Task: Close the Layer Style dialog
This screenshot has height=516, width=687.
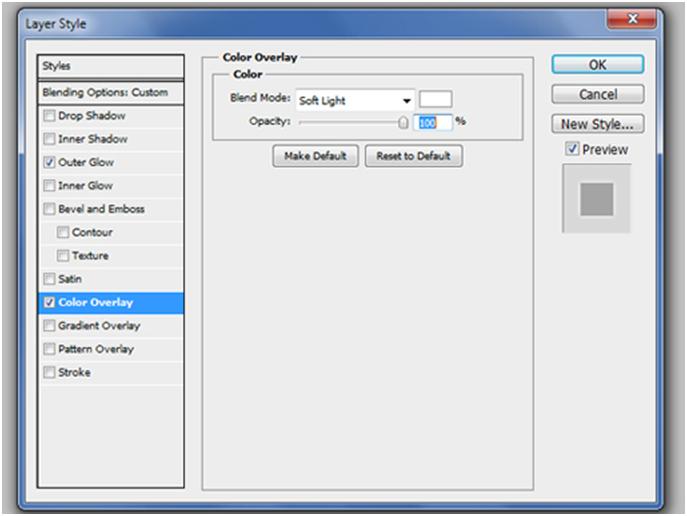Action: [632, 19]
